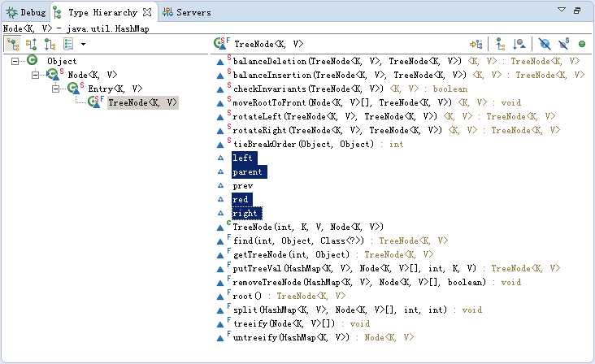The height and width of the screenshot is (364, 595).
Task: Select the highlighted 'parent' field
Action: (x=250, y=171)
